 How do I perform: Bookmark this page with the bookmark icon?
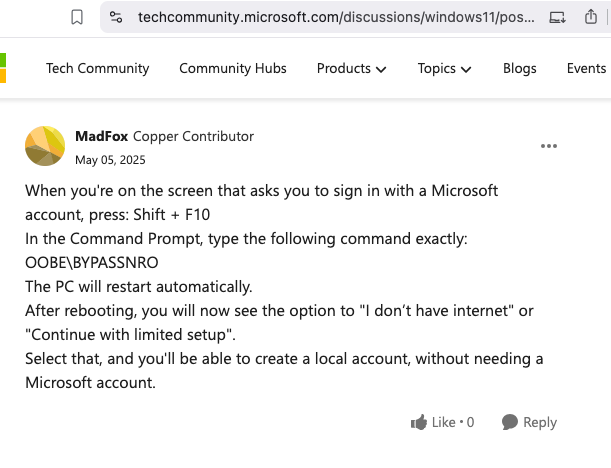77,18
